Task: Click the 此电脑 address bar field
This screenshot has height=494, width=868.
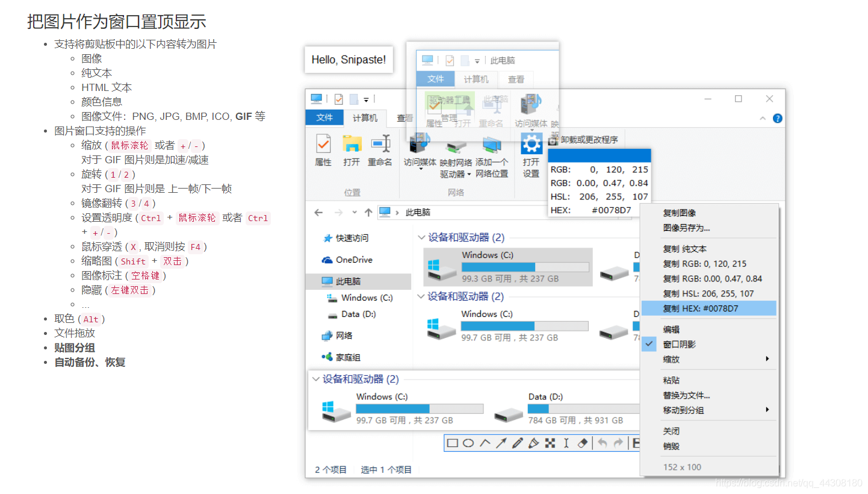Action: click(462, 213)
